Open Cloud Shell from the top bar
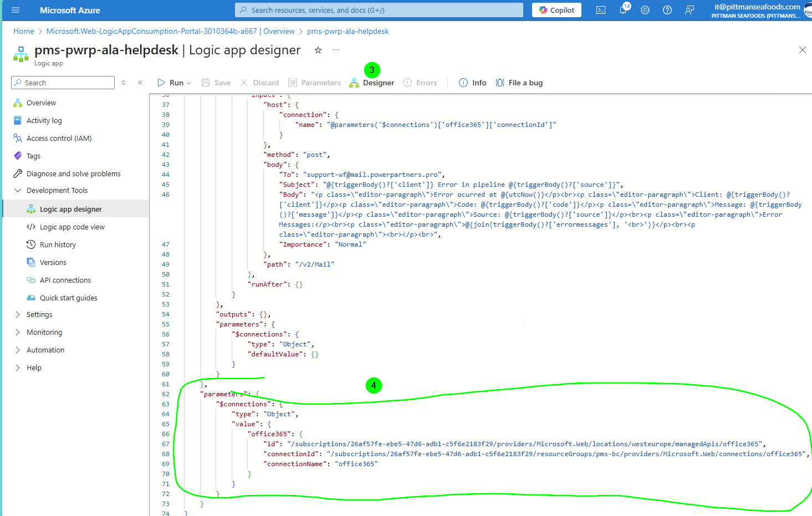The image size is (812, 516). (x=601, y=10)
